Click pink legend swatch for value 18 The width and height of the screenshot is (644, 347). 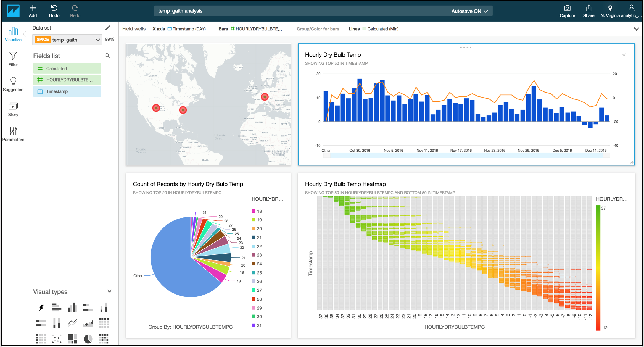pos(253,211)
